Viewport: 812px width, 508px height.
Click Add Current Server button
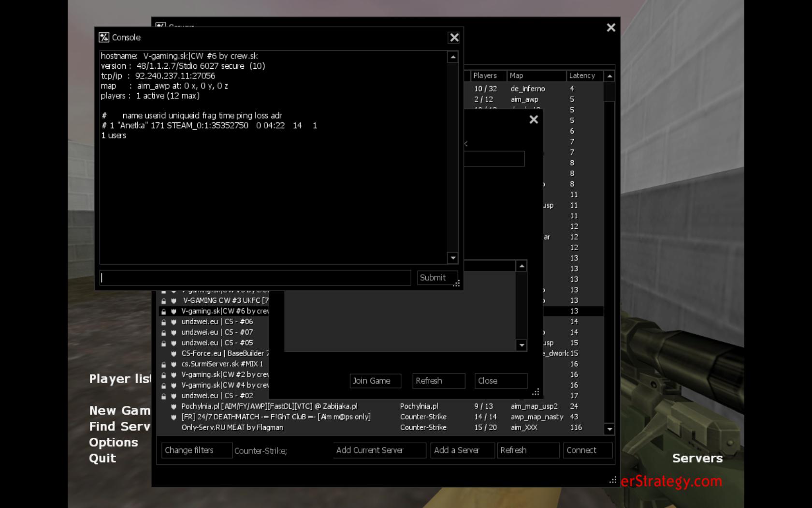pos(379,450)
